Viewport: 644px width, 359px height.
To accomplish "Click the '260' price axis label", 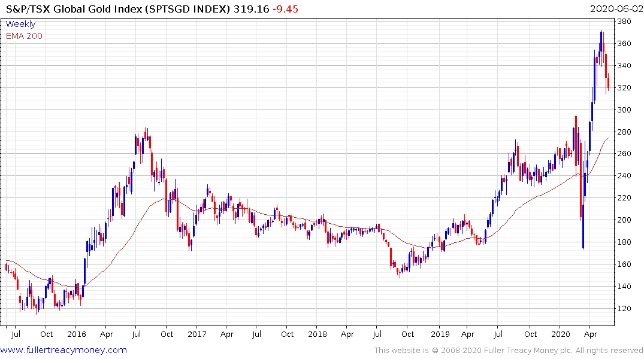I will [x=624, y=153].
